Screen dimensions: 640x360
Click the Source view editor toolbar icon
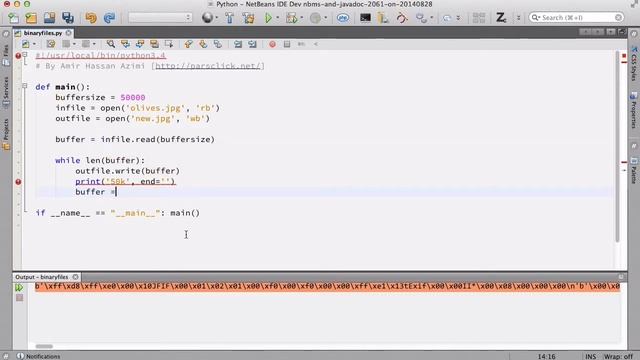(26, 44)
